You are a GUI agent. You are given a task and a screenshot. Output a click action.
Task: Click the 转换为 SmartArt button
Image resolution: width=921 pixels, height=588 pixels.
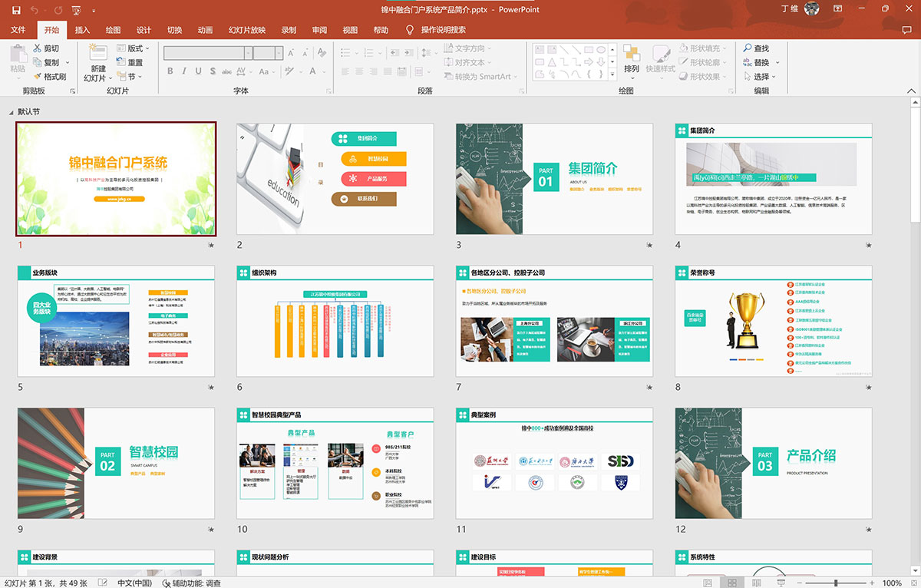[480, 77]
